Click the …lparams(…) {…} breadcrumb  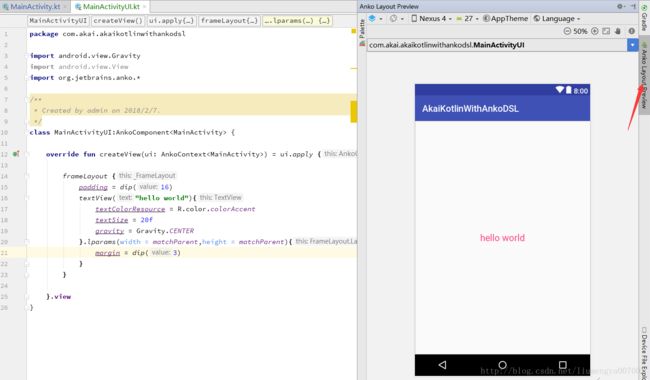click(297, 21)
